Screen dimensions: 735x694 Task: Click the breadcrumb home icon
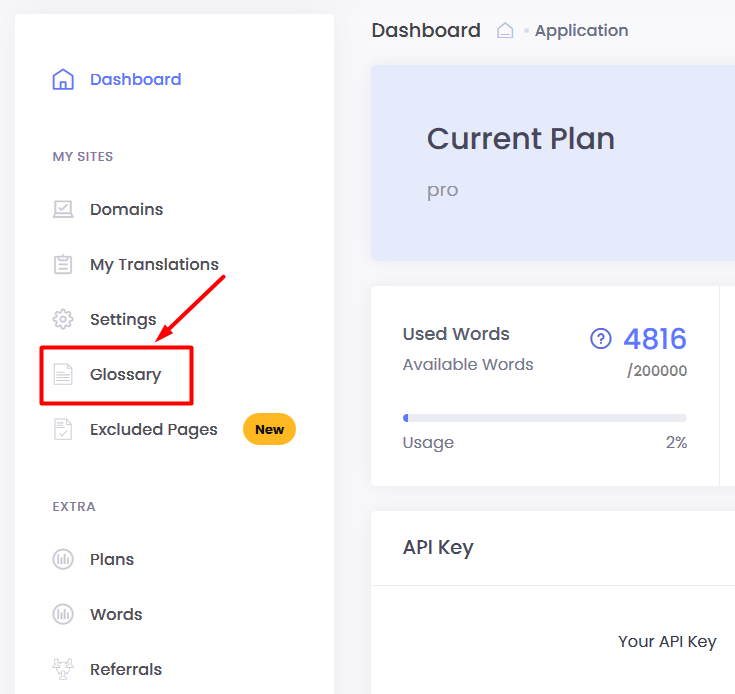[x=505, y=30]
